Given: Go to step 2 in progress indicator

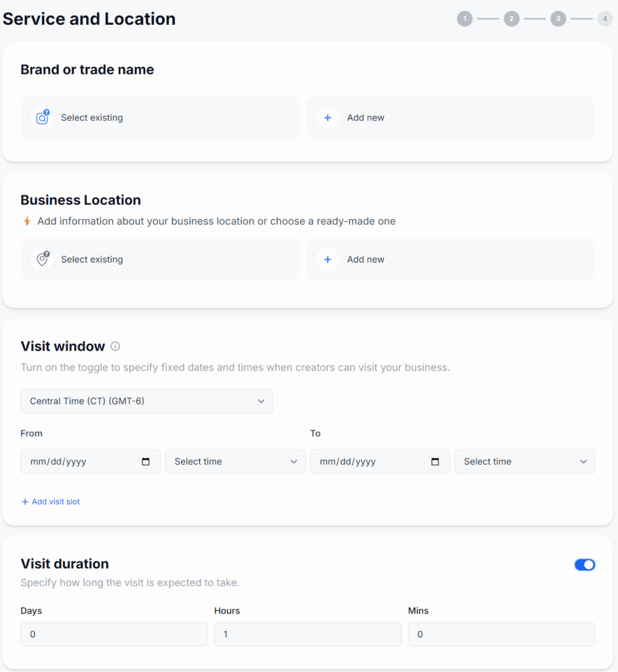Looking at the screenshot, I should pos(512,19).
